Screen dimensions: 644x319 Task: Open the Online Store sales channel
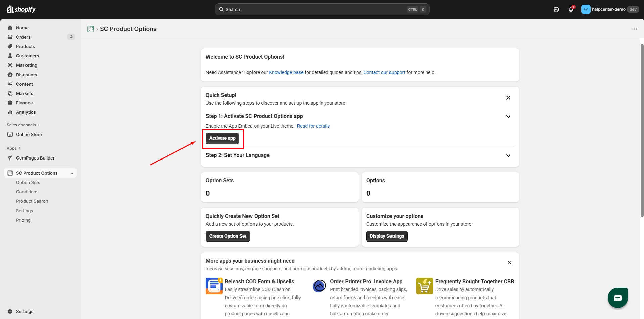coord(29,134)
